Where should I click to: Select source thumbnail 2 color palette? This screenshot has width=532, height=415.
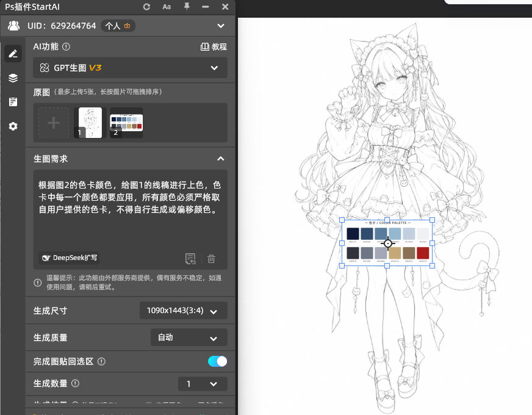coord(126,123)
